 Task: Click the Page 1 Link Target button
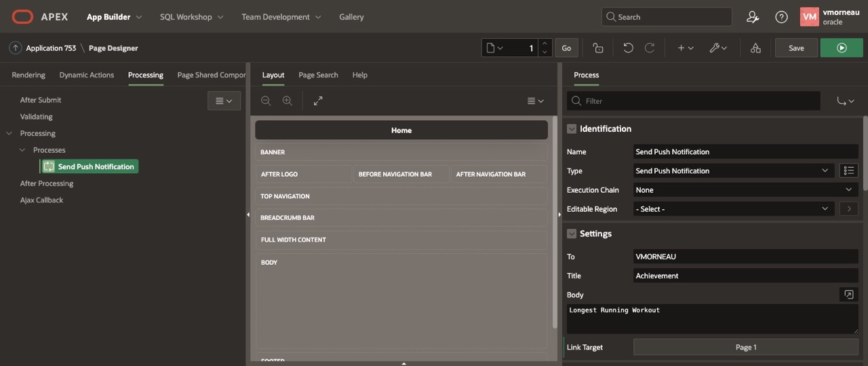[745, 347]
